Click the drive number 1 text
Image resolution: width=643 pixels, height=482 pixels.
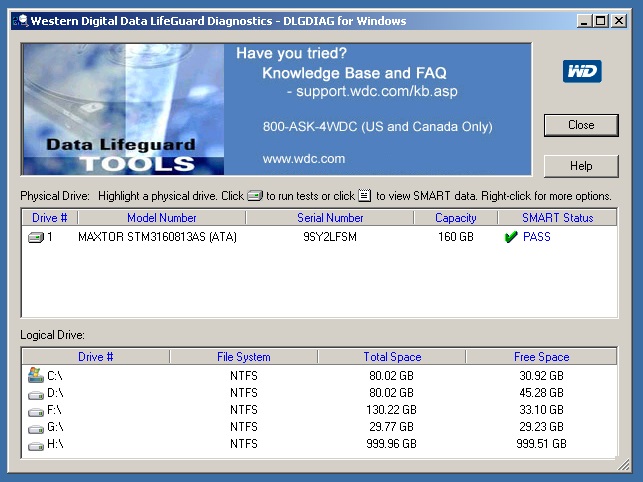[x=50, y=237]
